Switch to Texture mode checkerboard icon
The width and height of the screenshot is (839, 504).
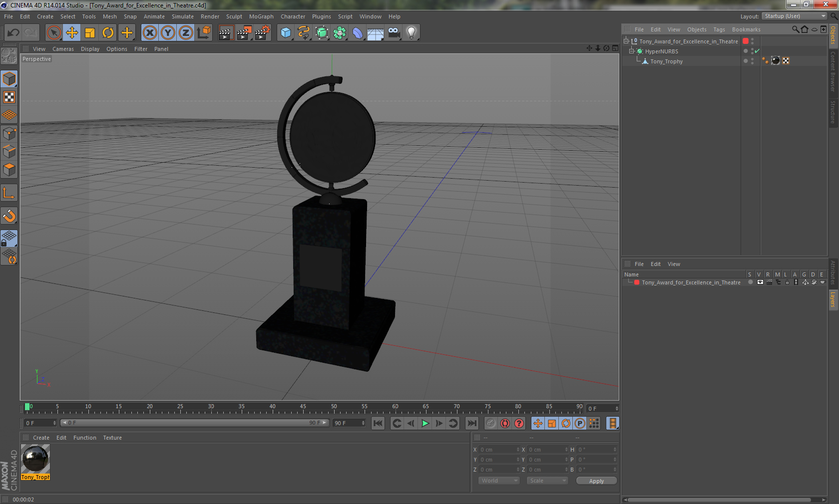pyautogui.click(x=9, y=97)
